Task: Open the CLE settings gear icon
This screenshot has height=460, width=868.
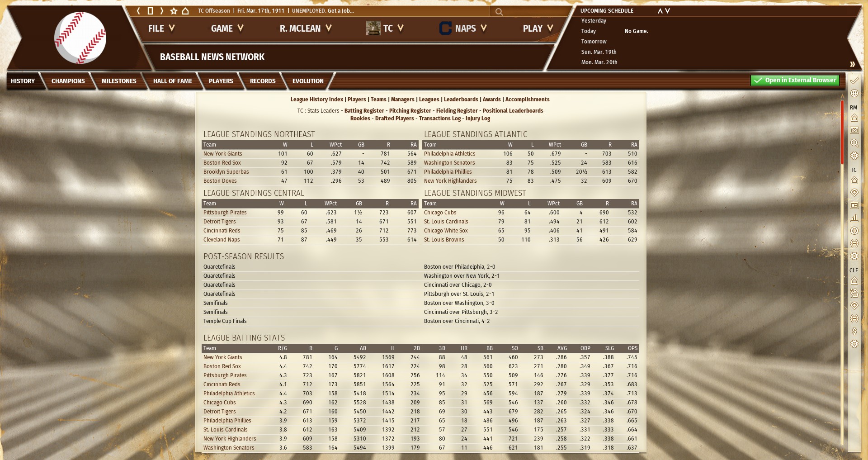Action: point(854,344)
